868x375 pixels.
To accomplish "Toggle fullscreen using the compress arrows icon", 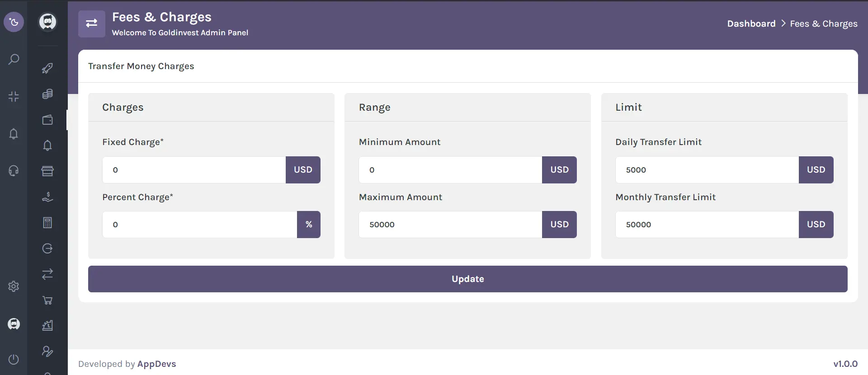I will 14,96.
